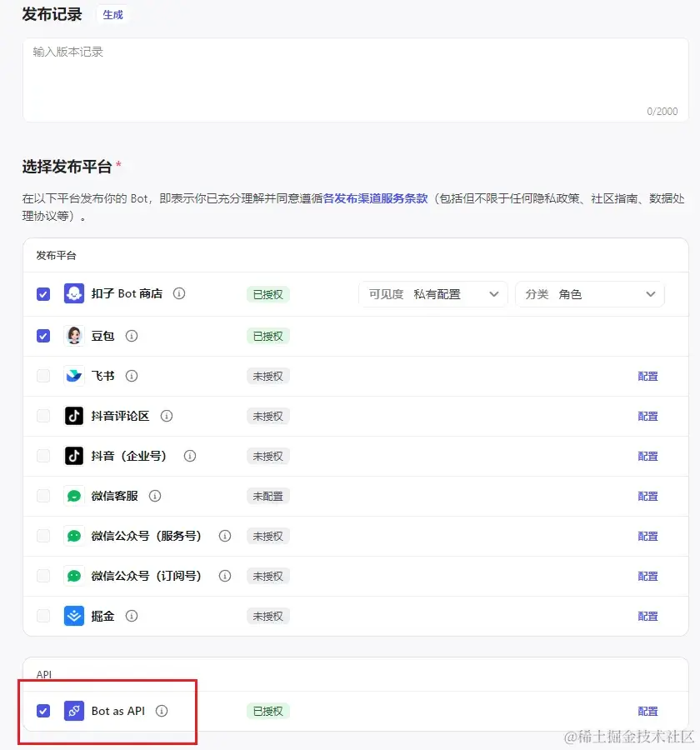The image size is (700, 750).
Task: Tick the 微信客服 checkbox
Action: 43,496
